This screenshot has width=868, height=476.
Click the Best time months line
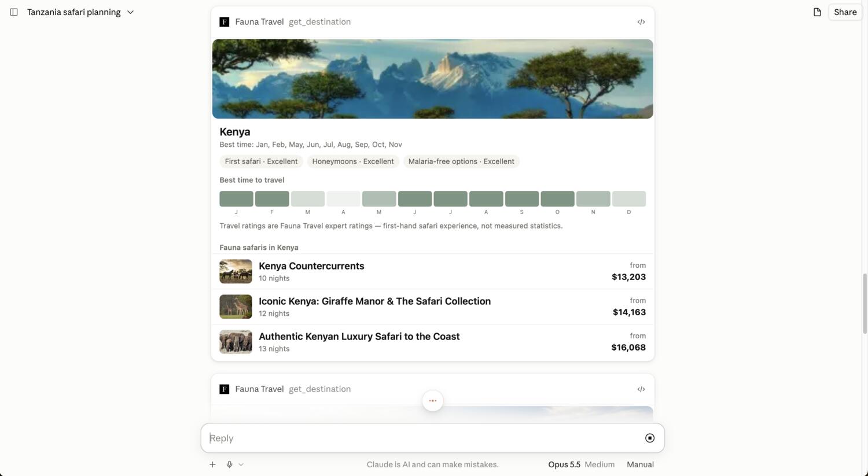[311, 145]
